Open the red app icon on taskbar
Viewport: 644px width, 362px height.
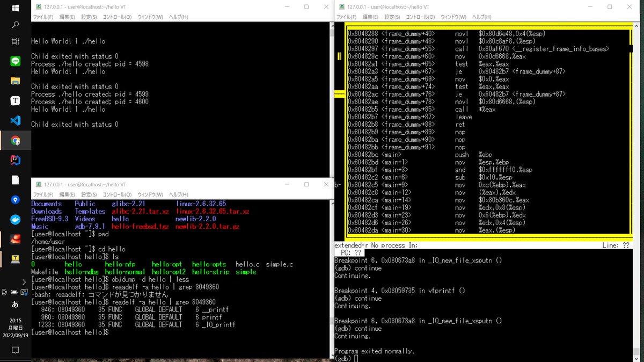[15, 239]
